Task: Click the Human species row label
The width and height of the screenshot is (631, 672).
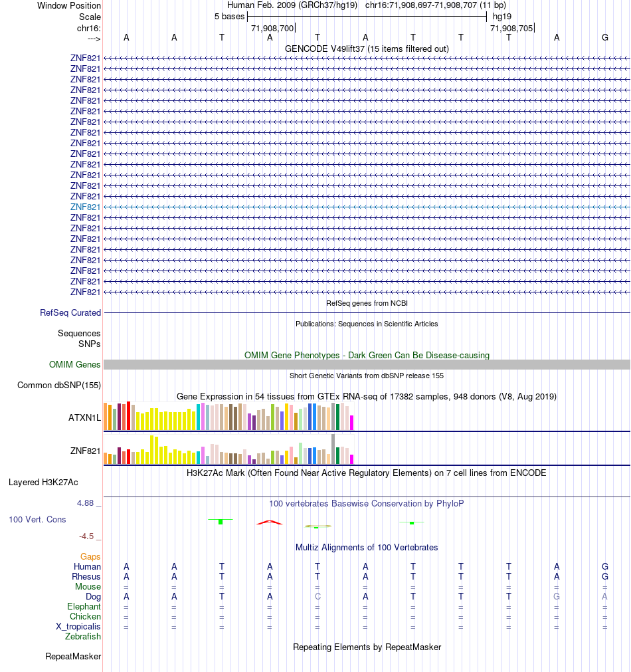Action: tap(87, 566)
